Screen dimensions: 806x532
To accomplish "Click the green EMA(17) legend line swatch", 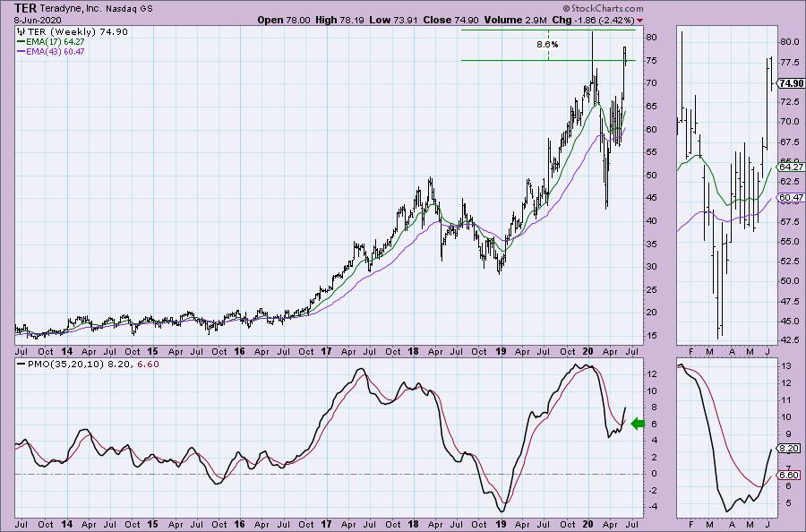I will 21,41.
